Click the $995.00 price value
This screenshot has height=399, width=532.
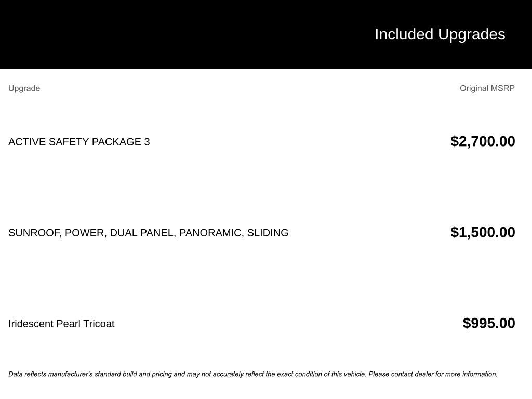[x=489, y=323]
